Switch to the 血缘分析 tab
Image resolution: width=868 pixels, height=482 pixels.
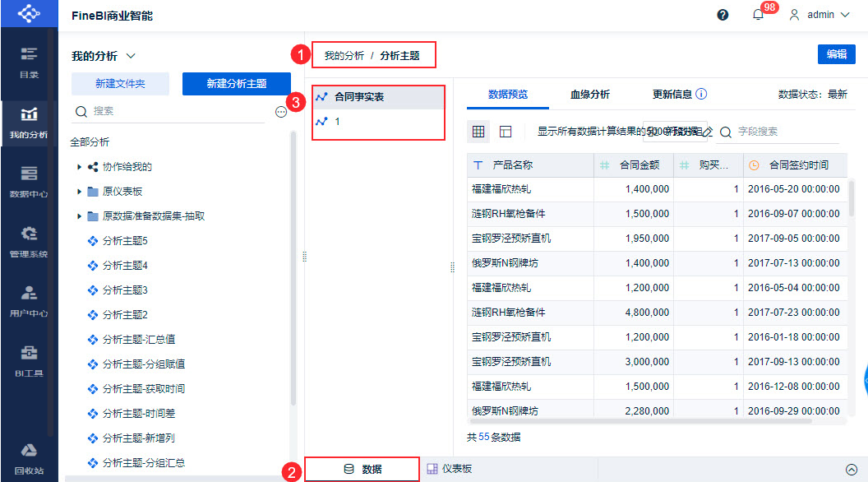(x=590, y=95)
